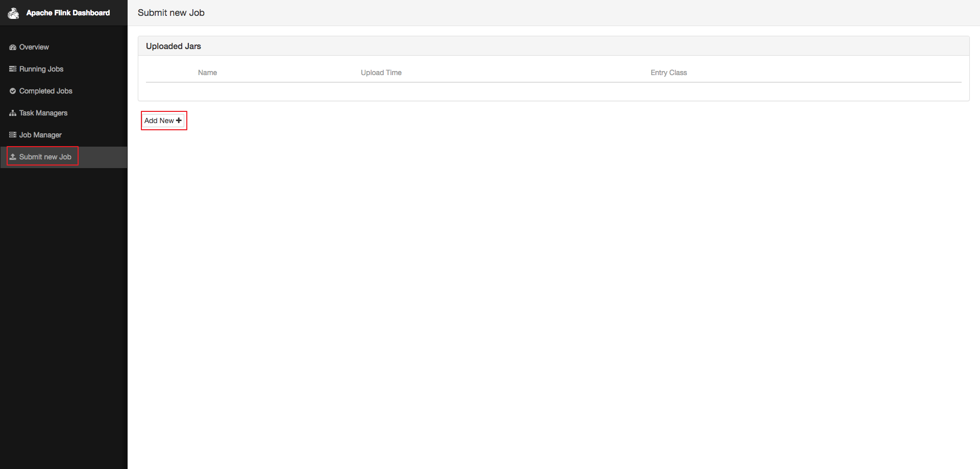
Task: Click the Overview dashboard icon
Action: (12, 47)
